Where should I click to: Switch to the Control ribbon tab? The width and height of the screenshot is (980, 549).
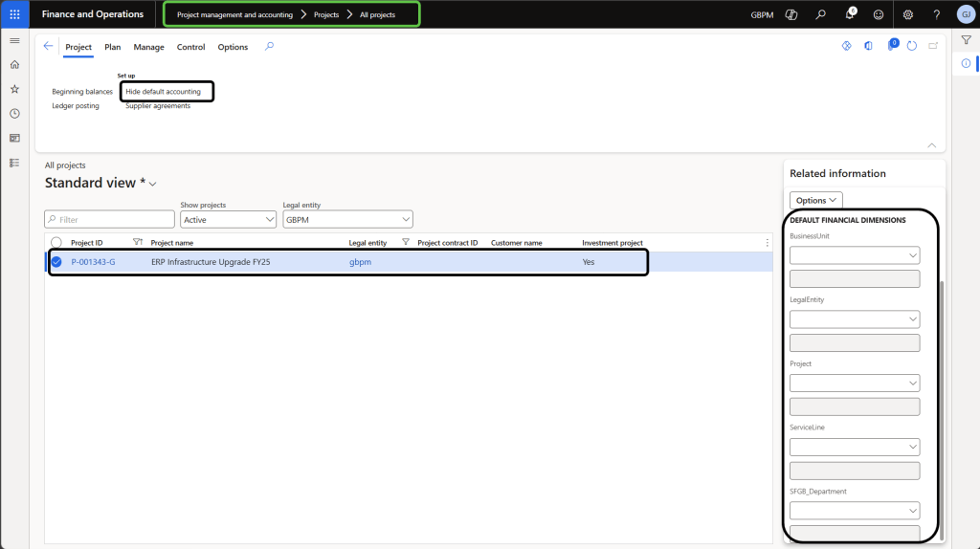click(190, 47)
